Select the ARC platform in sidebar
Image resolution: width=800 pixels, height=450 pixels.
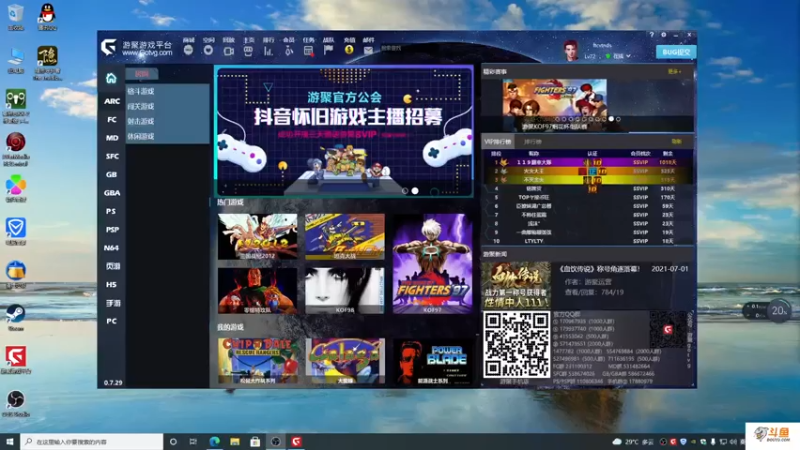pyautogui.click(x=112, y=101)
